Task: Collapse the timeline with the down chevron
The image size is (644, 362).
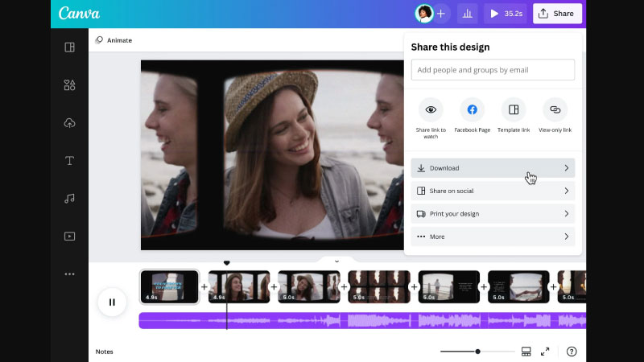Action: pyautogui.click(x=336, y=261)
